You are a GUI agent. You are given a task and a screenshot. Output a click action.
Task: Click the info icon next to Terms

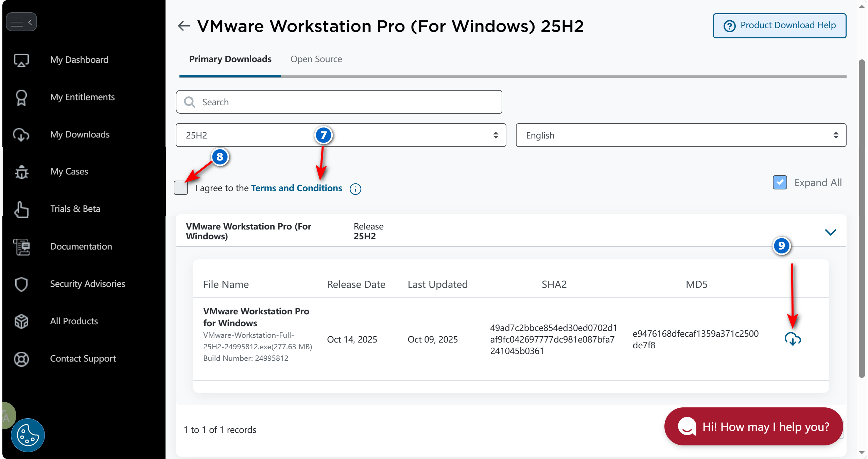pos(355,189)
